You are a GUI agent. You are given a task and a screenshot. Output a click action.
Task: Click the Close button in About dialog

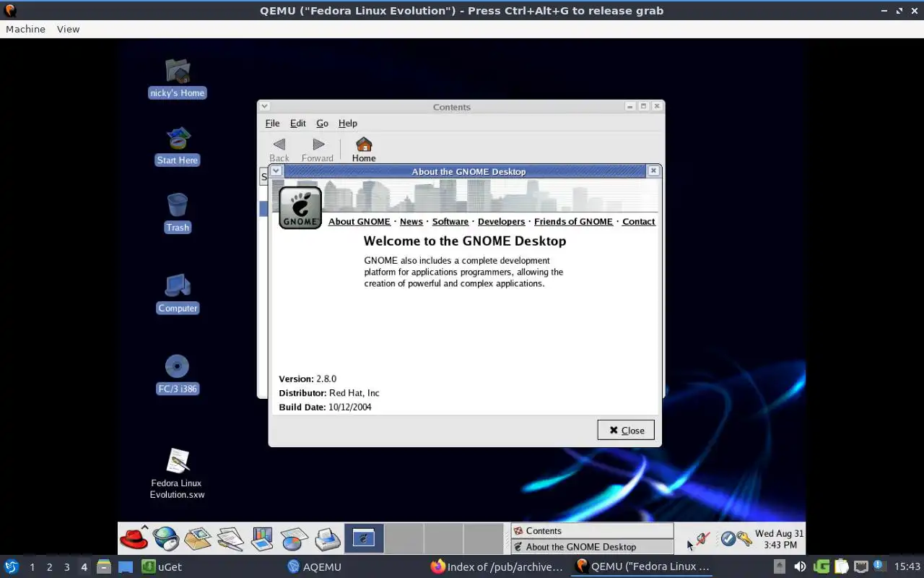coord(626,430)
